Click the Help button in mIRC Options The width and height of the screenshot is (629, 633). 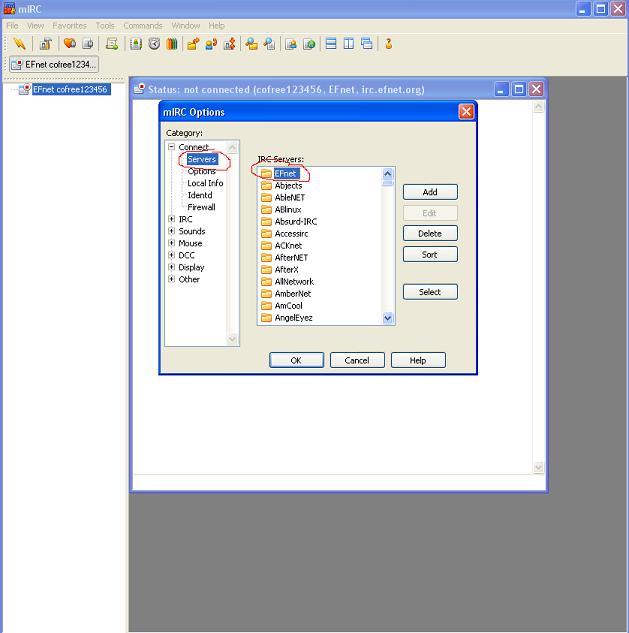(418, 360)
